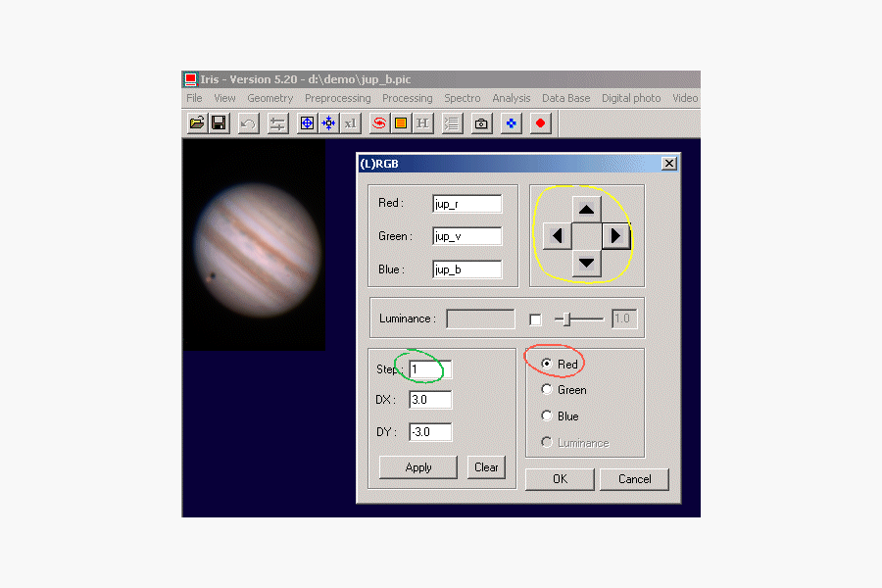Select the Green radio button
This screenshot has height=588, width=882.
(x=546, y=389)
